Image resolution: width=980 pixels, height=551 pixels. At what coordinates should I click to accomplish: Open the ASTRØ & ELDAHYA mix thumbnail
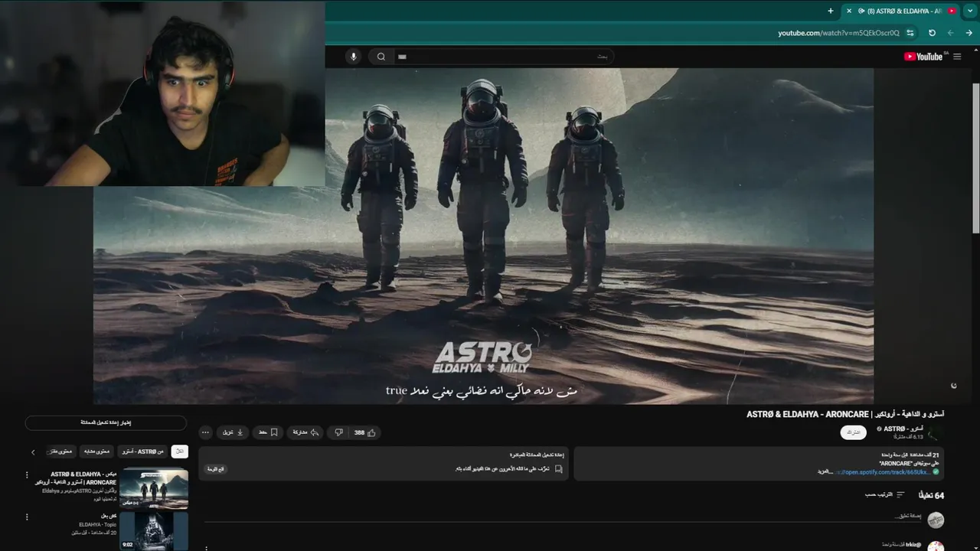click(x=154, y=488)
